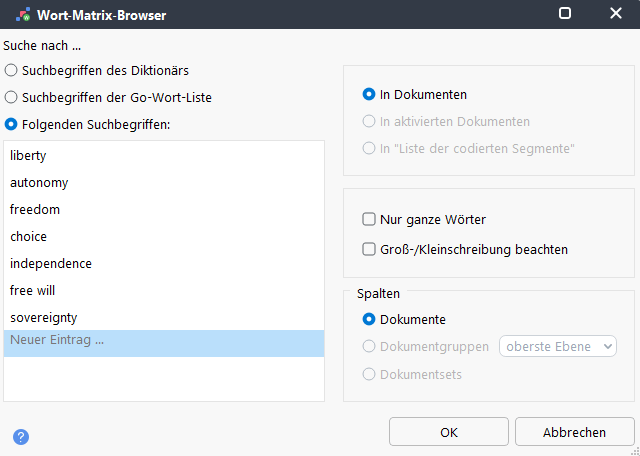Select the search term 'liberty'

(x=164, y=155)
